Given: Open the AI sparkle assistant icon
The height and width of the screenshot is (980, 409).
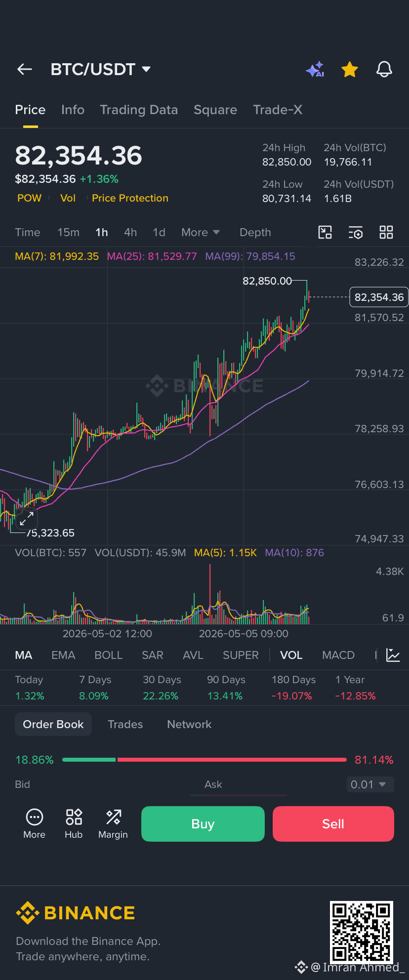Looking at the screenshot, I should (x=315, y=70).
